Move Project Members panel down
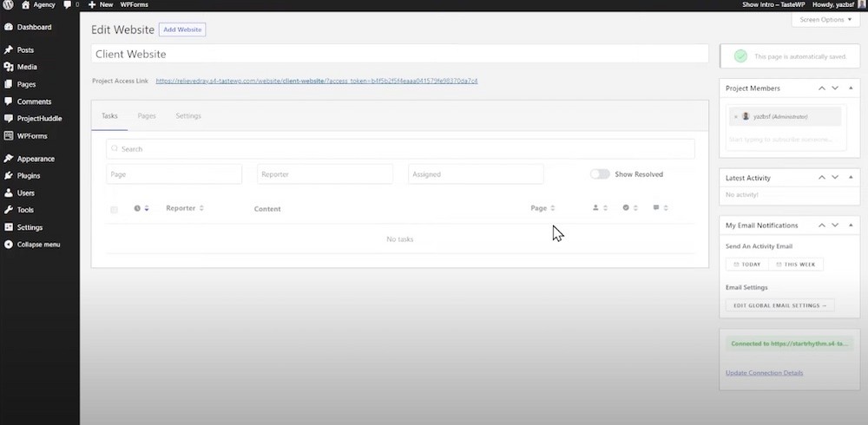The width and height of the screenshot is (868, 425). pos(835,88)
